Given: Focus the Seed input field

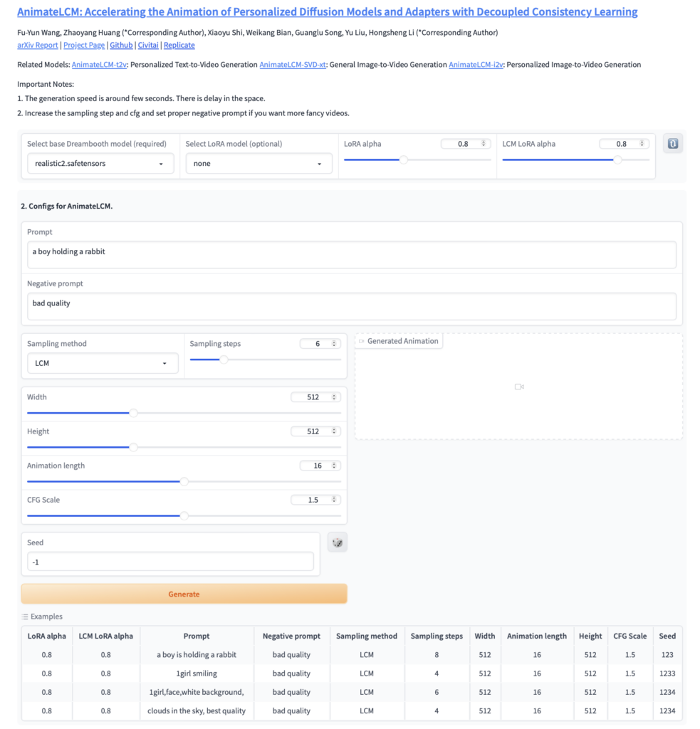Looking at the screenshot, I should click(x=170, y=562).
